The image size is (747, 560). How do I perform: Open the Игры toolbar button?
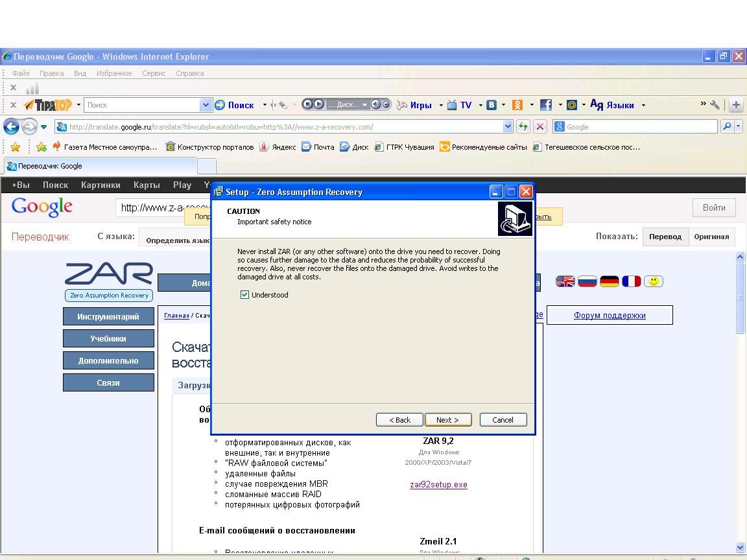[415, 105]
